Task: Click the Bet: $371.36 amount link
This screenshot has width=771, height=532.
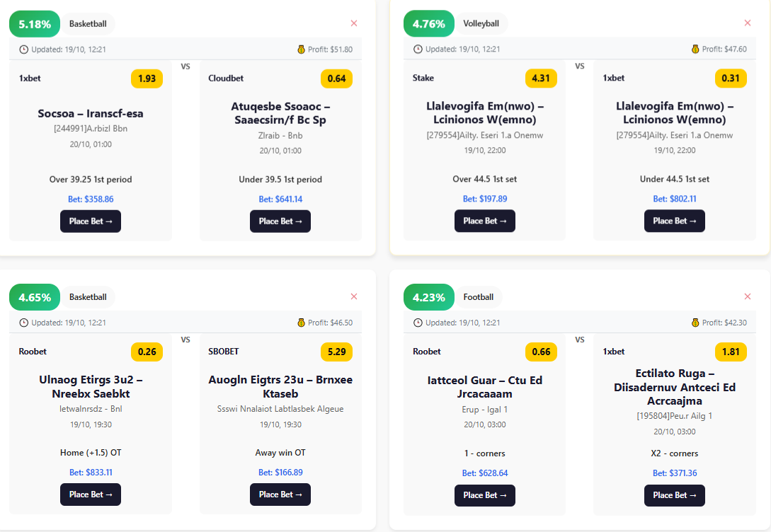Action: 675,473
